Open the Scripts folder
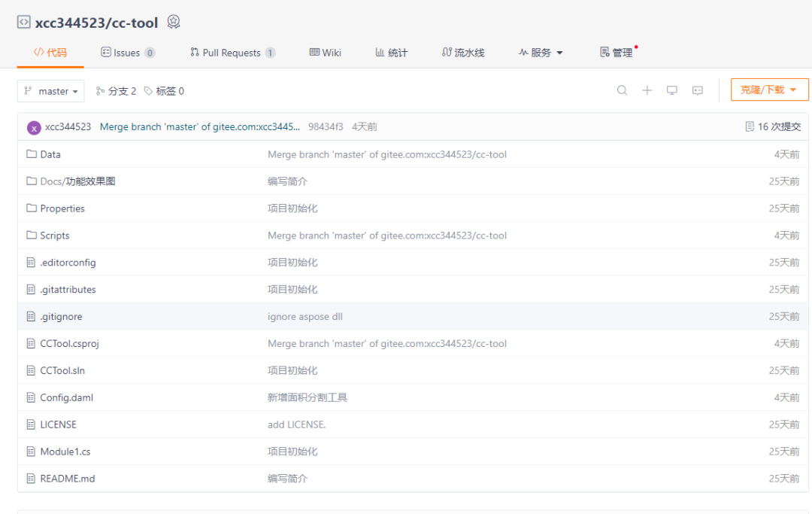The image size is (812, 514). (54, 236)
